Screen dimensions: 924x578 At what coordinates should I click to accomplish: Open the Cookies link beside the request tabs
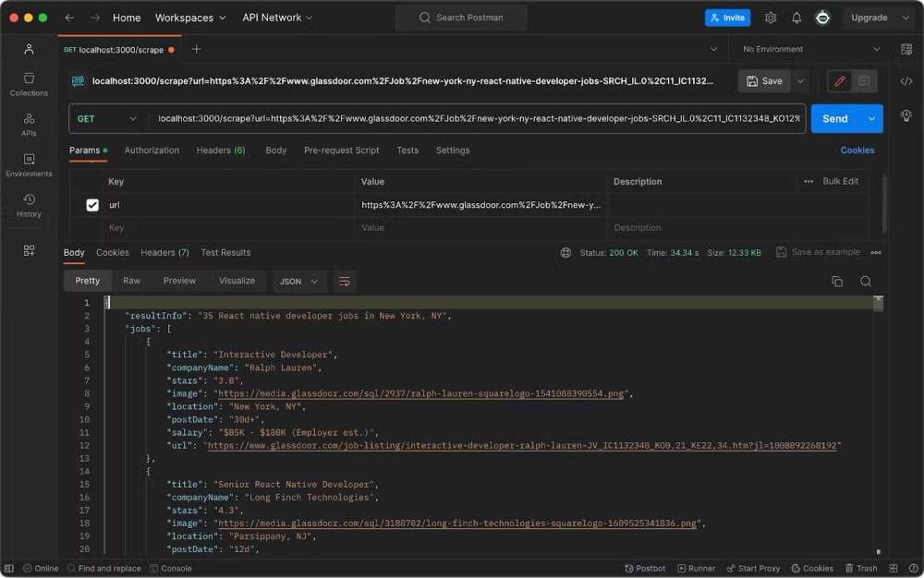857,151
